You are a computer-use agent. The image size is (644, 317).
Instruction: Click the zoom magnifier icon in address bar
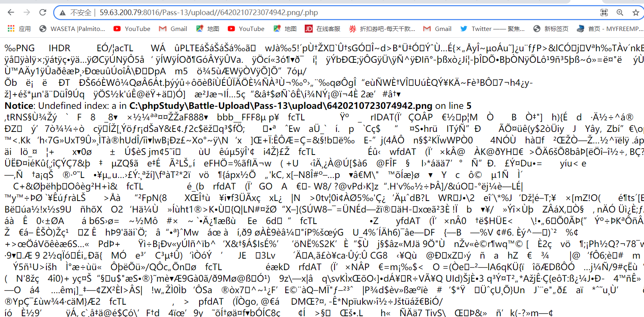pyautogui.click(x=620, y=13)
